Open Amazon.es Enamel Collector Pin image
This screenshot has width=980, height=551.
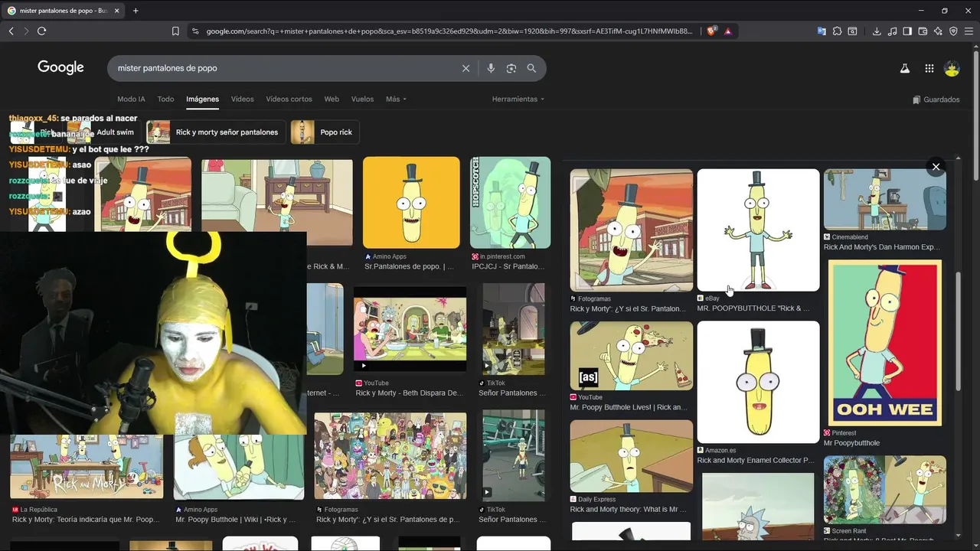(x=758, y=382)
